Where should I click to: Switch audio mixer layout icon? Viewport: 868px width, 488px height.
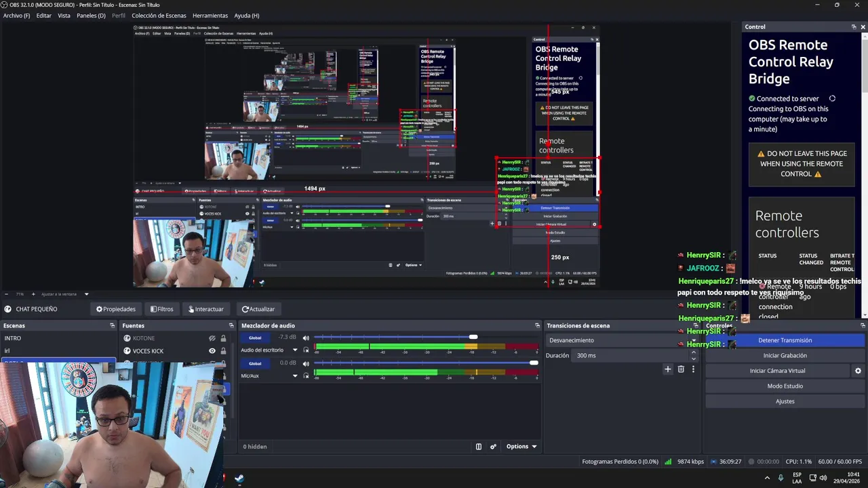(479, 447)
